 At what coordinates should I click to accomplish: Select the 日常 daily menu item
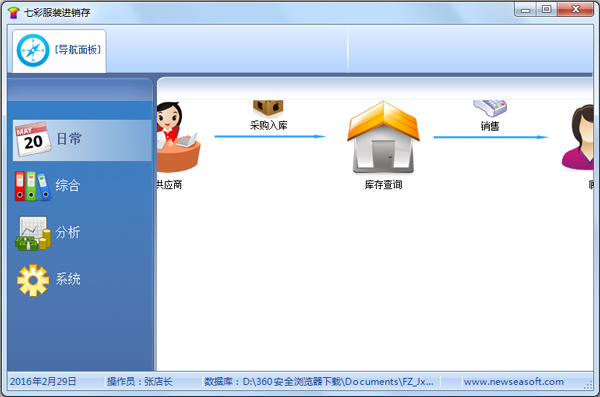point(82,140)
